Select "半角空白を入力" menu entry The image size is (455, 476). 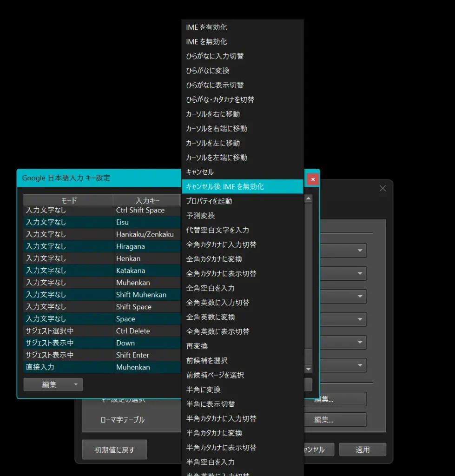click(x=243, y=462)
